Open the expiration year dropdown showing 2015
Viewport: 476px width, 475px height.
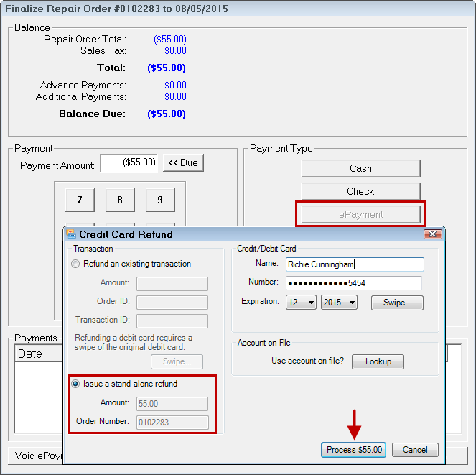coord(339,303)
